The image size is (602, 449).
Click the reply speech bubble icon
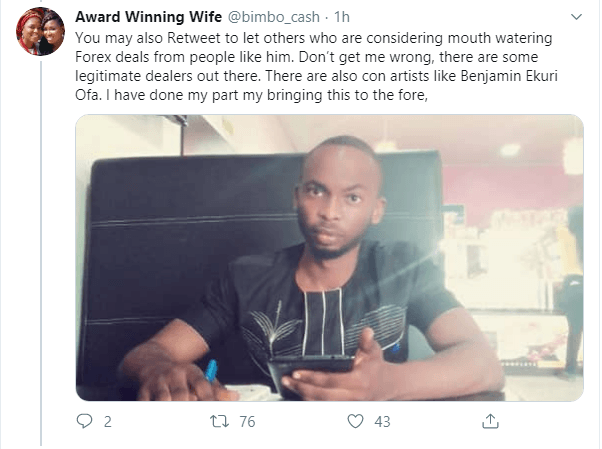pos(84,421)
